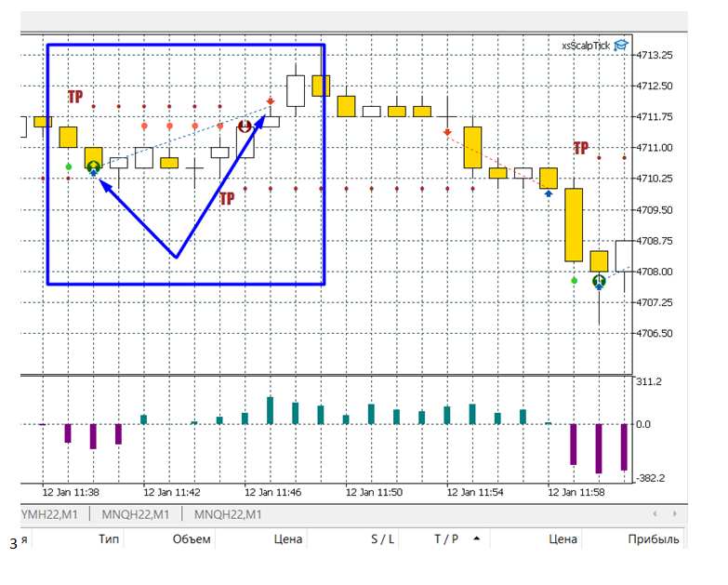This screenshot has height=585, width=728.
Task: Switch to the YMH22,M1 chart tab
Action: (x=49, y=514)
